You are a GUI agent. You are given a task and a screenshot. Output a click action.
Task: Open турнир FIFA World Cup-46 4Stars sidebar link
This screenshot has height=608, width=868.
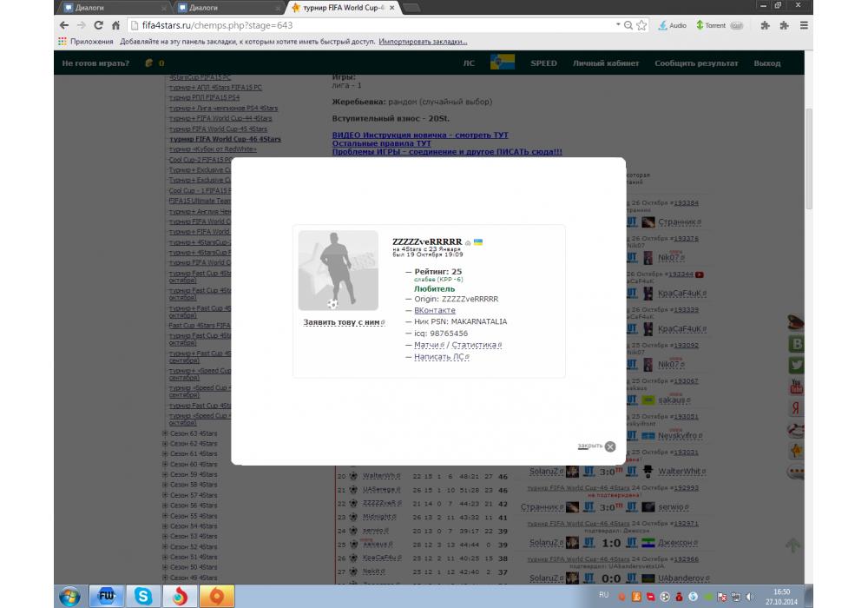[225, 139]
